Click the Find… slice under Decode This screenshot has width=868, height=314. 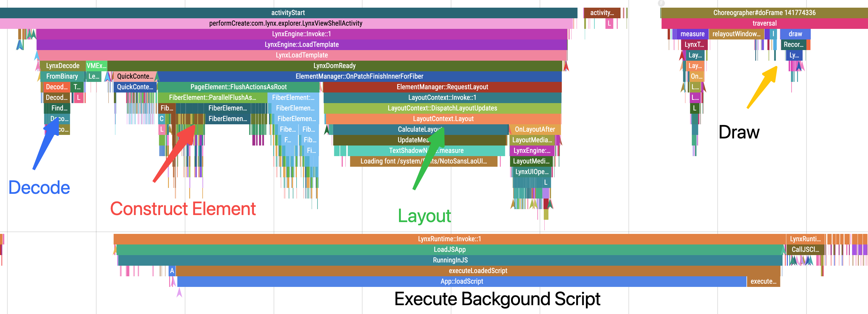[59, 108]
